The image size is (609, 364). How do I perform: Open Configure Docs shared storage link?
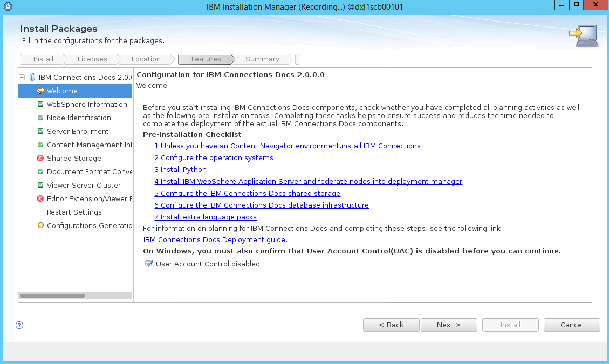pos(248,194)
